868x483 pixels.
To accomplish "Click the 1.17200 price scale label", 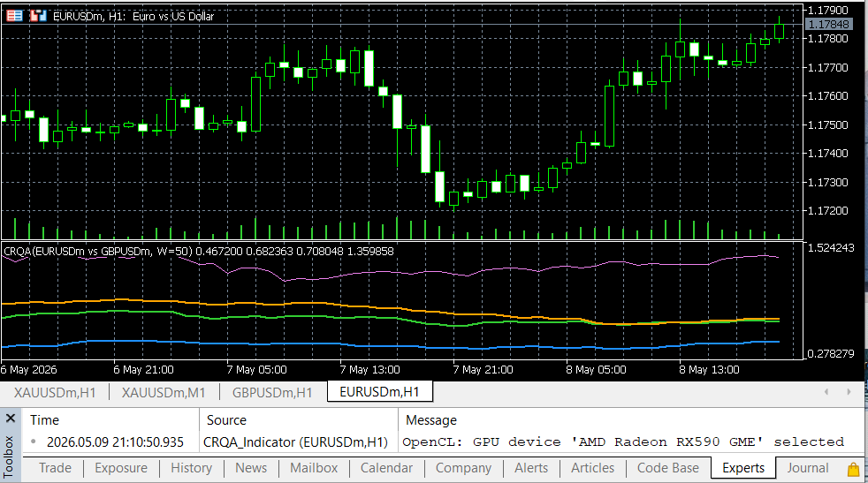I will pos(828,211).
